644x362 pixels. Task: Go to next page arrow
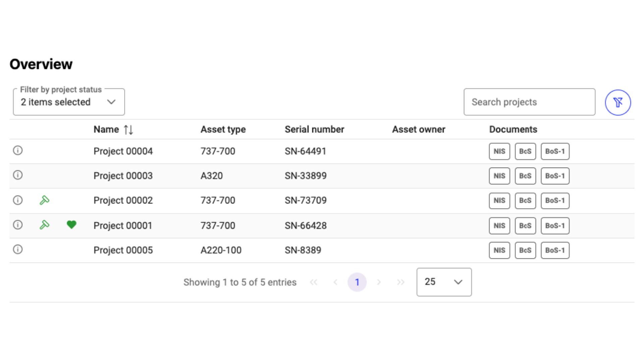(x=379, y=282)
